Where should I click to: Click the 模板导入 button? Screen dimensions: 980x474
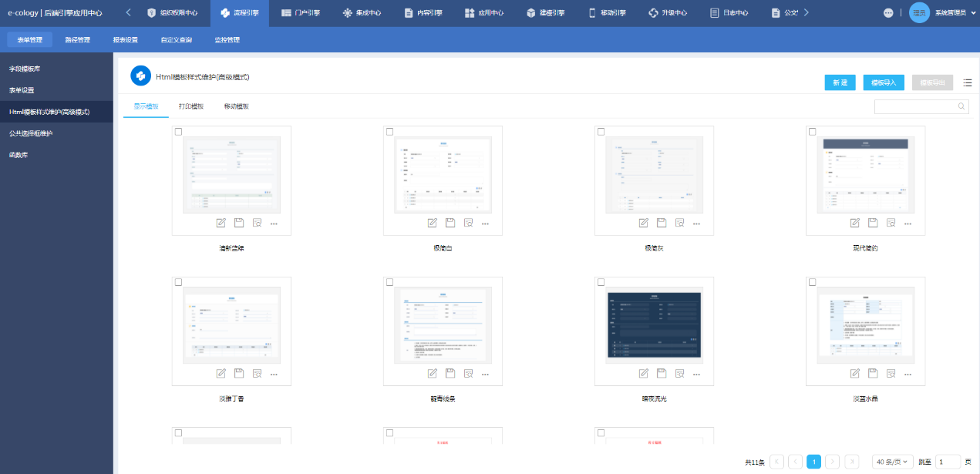pyautogui.click(x=883, y=82)
